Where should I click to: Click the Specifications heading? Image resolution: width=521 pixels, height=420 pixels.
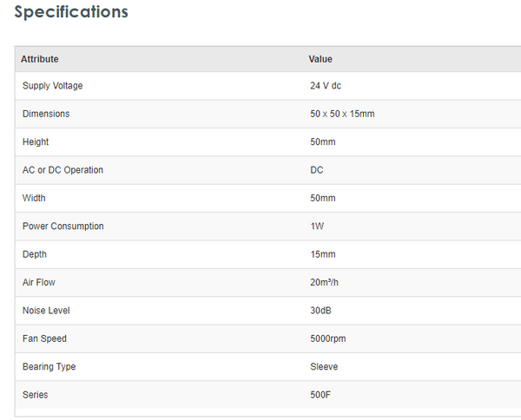(x=71, y=13)
